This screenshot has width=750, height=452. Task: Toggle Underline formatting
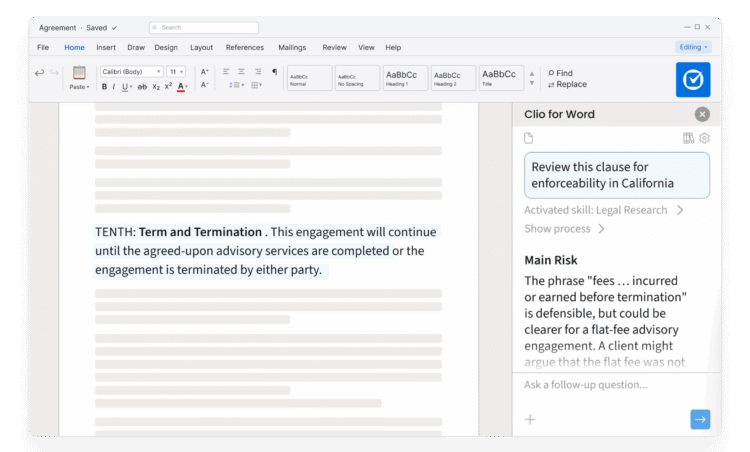125,87
